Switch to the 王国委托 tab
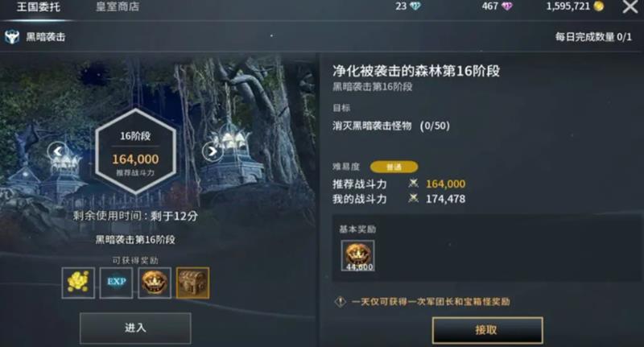Image resolution: width=644 pixels, height=347 pixels. coord(39,7)
